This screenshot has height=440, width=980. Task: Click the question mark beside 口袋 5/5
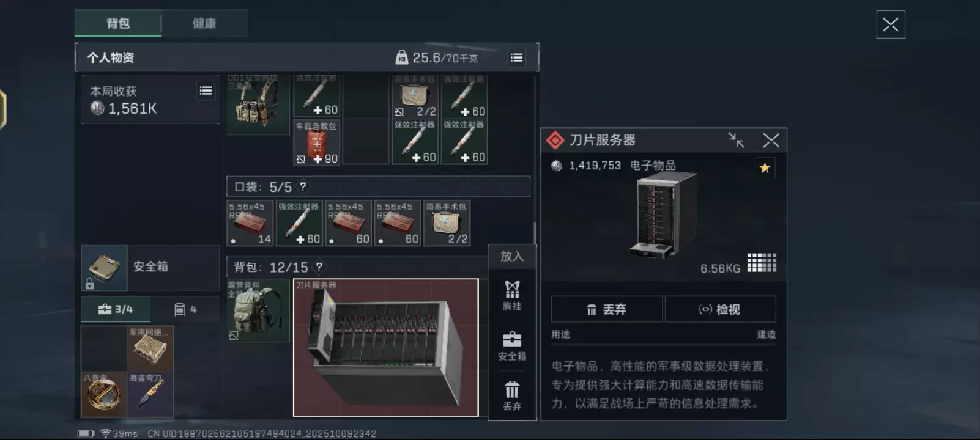tap(303, 186)
